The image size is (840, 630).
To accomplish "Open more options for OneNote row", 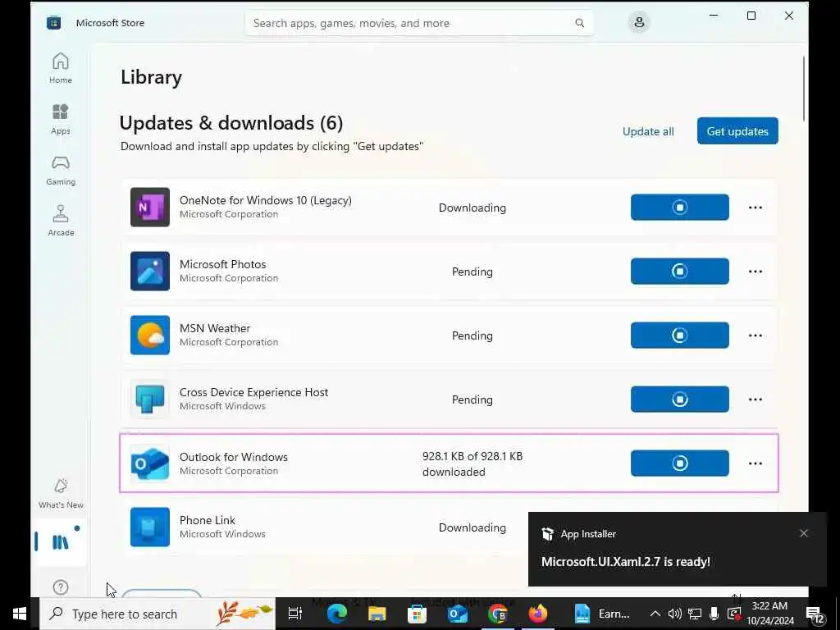I will 756,208.
